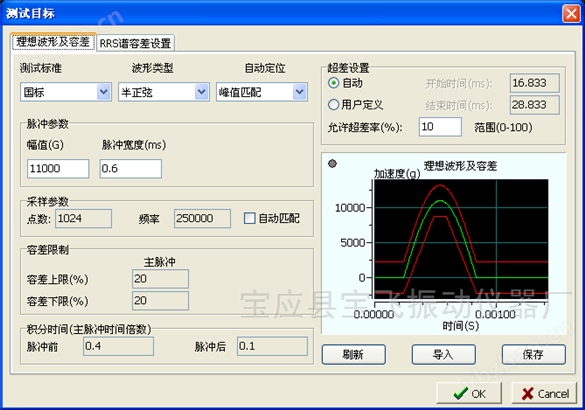This screenshot has height=410, width=585.
Task: Click the waveform plot area
Action: pos(461,238)
